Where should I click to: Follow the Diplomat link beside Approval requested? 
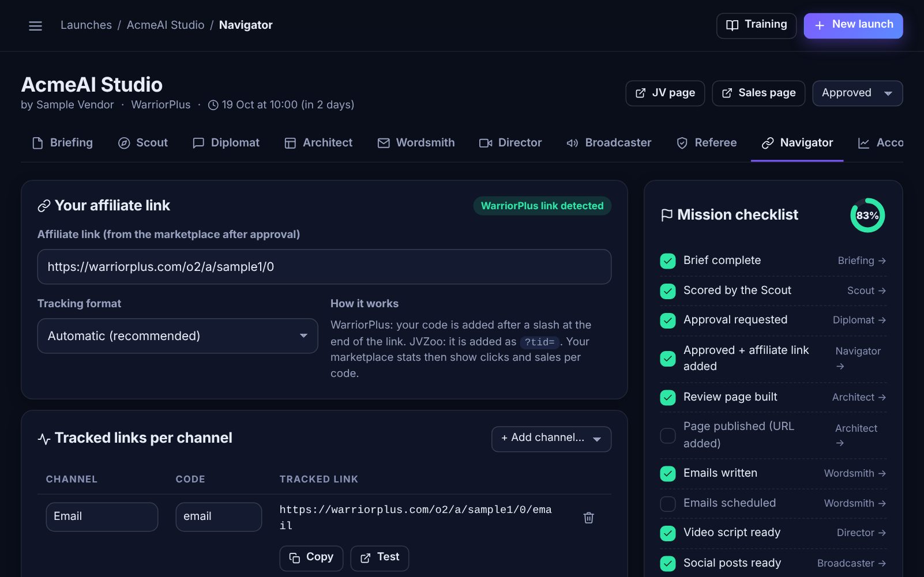click(859, 320)
